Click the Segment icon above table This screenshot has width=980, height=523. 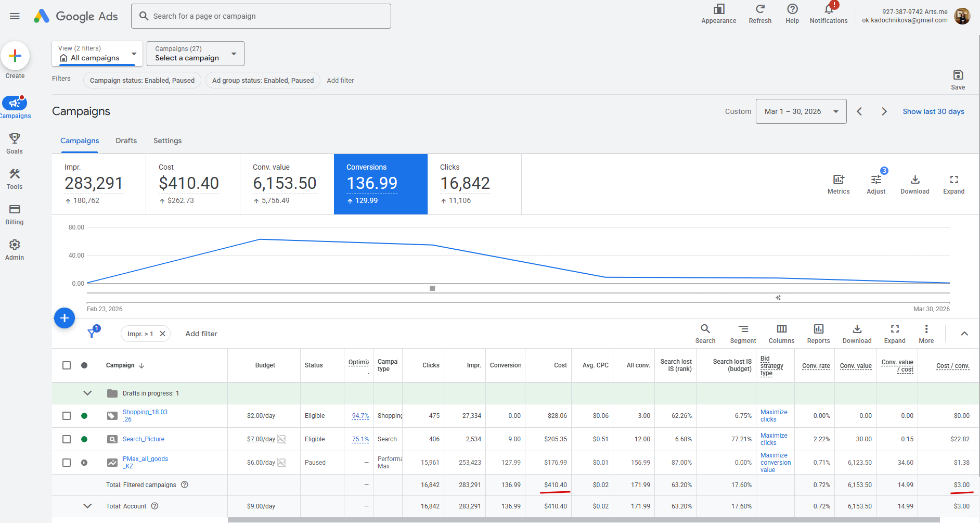click(743, 329)
